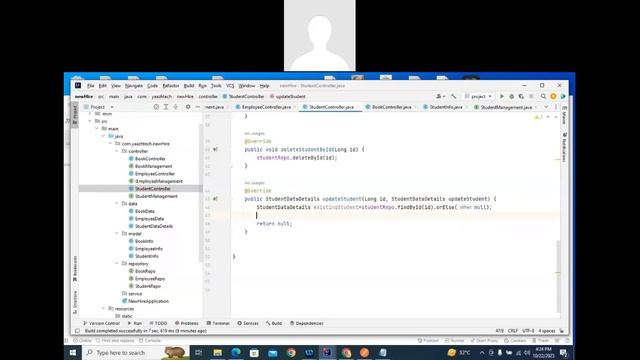
Task: Toggle the Project tool window side tab
Action: click(x=75, y=114)
